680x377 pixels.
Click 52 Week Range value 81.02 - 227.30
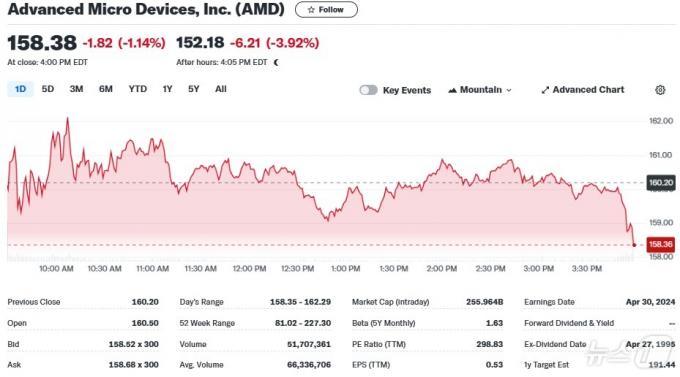pos(303,323)
